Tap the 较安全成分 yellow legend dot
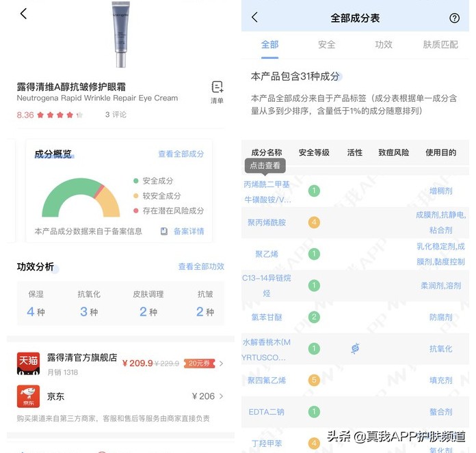Screen dimensions: 476x453 tap(136, 196)
